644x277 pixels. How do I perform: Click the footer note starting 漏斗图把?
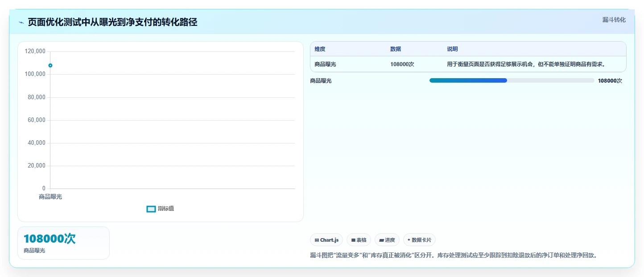454,256
